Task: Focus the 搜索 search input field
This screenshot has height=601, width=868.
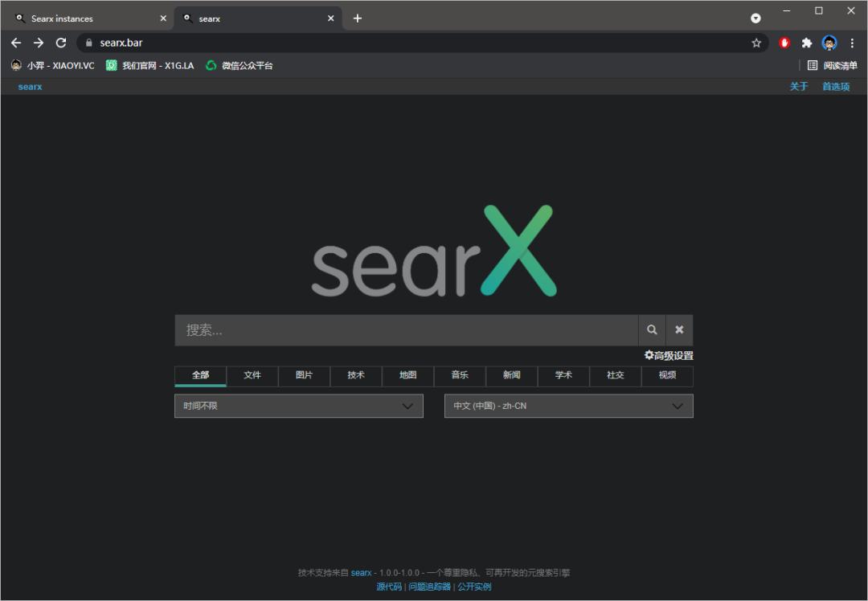Action: 406,330
